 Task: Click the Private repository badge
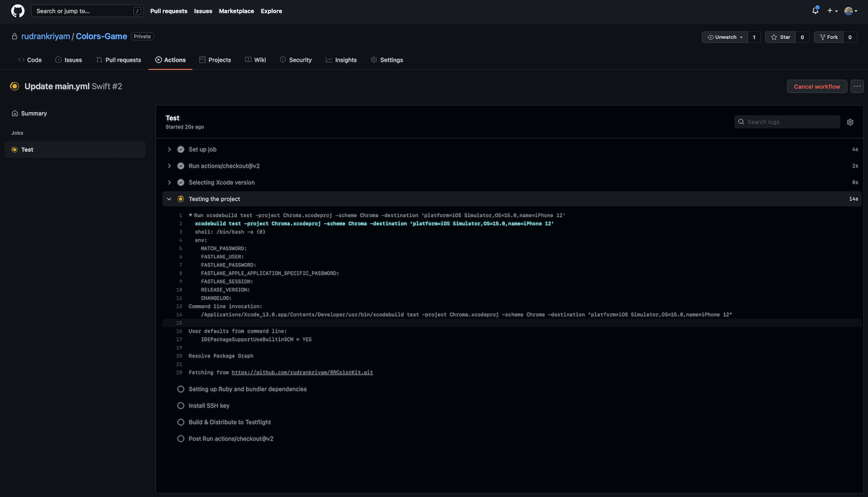pyautogui.click(x=142, y=36)
